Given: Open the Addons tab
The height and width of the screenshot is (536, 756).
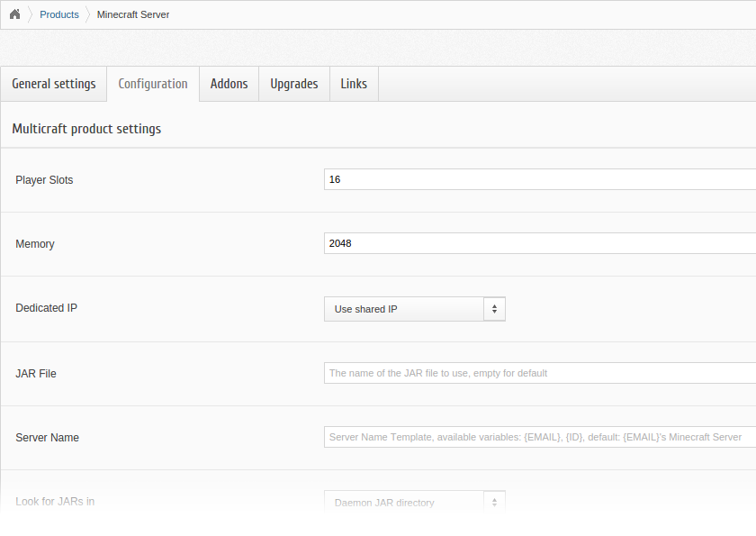Looking at the screenshot, I should pyautogui.click(x=229, y=84).
